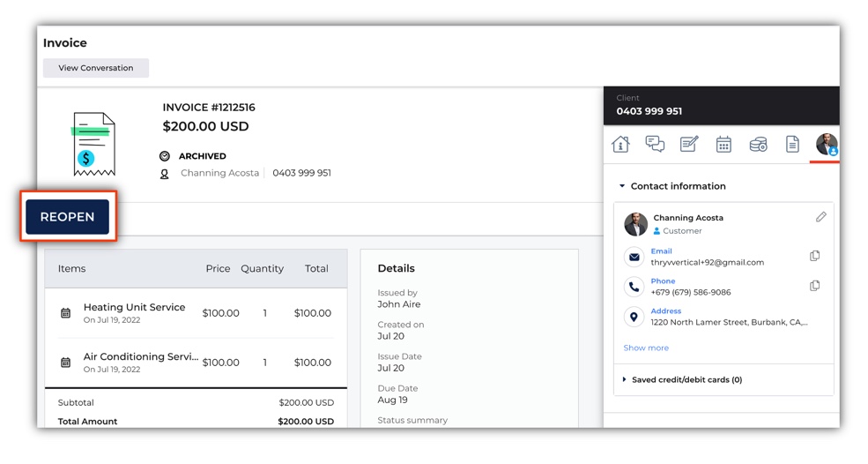Viewport: 868px width, 464px height.
Task: Copy the phone number
Action: click(x=814, y=286)
